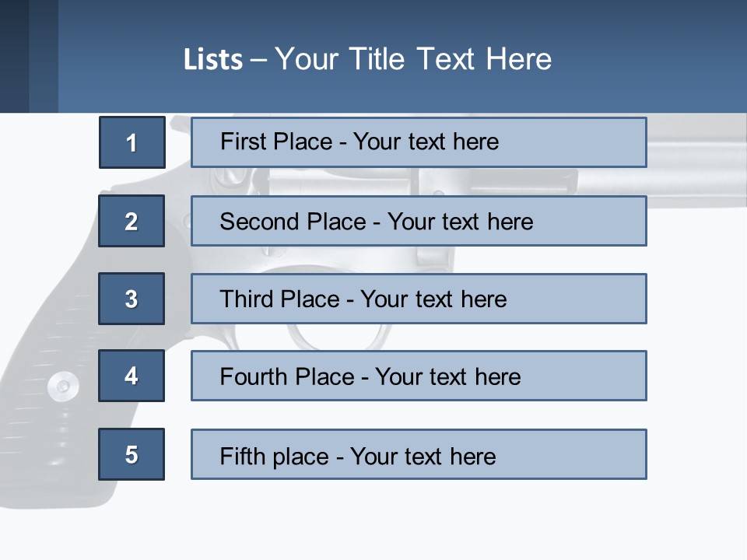This screenshot has width=747, height=560.
Task: Click the Second Place text box
Action: 419,221
